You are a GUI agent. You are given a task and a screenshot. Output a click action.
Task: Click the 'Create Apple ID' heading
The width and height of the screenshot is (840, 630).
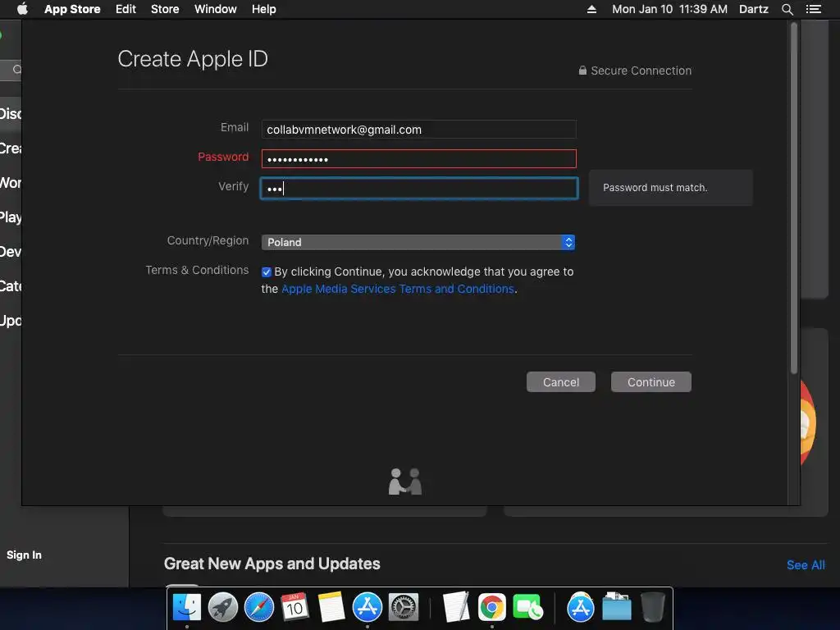point(193,59)
